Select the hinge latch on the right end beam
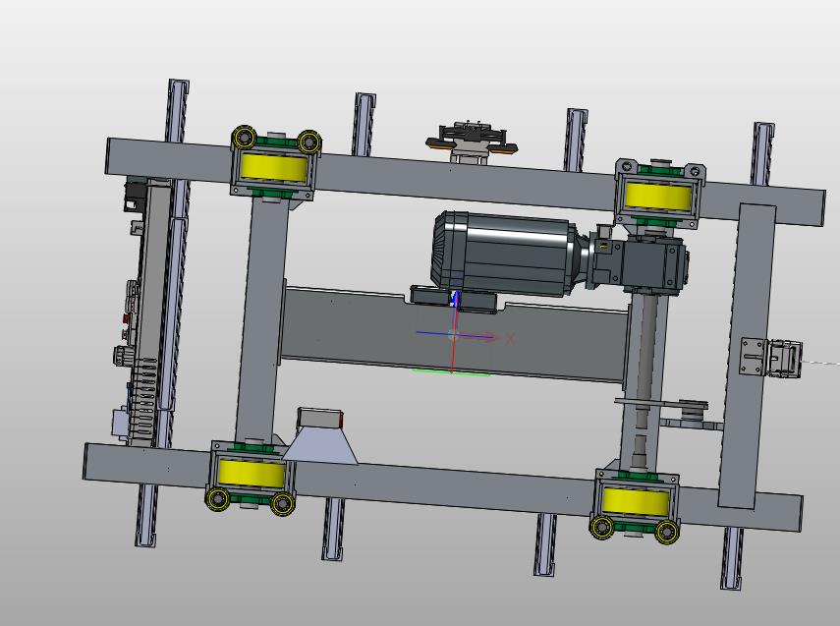840x626 pixels. pyautogui.click(x=771, y=357)
